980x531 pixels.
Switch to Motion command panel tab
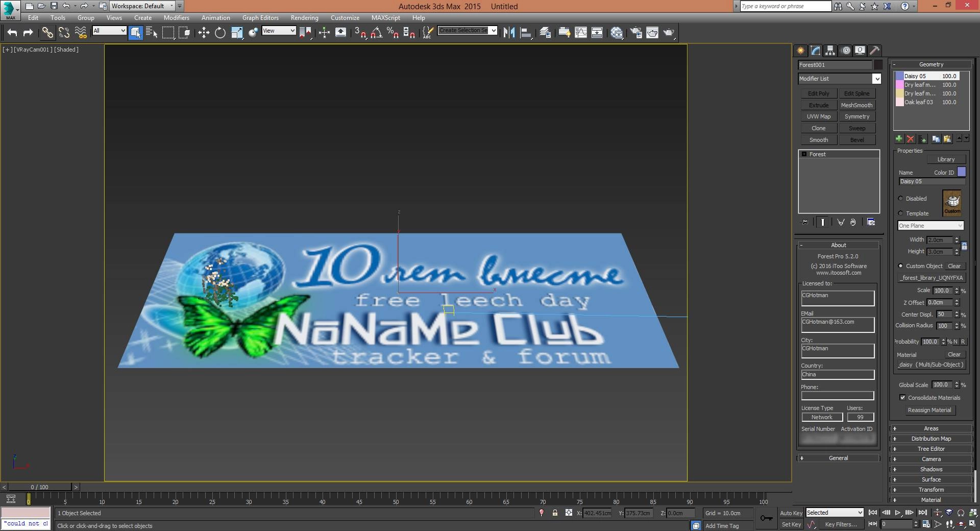846,50
